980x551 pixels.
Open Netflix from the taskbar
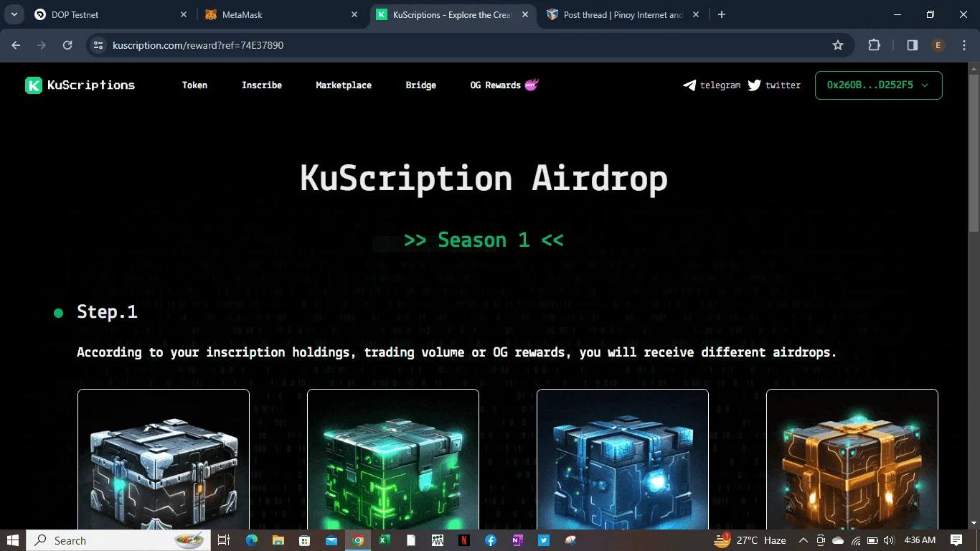coord(463,540)
